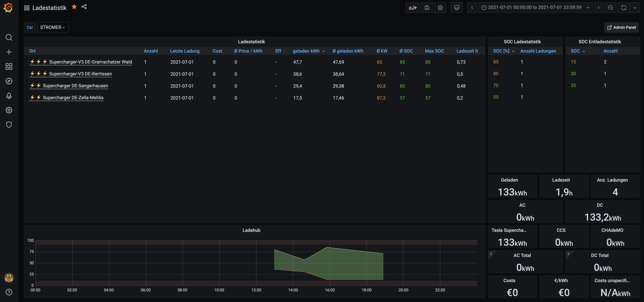Click the Add panel icon
Image resolution: width=644 pixels, height=302 pixels.
tap(412, 7)
